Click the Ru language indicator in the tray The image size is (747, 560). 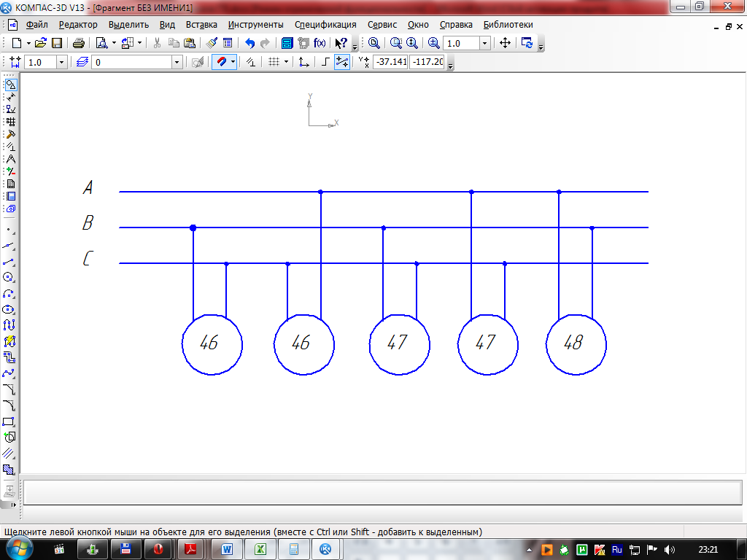click(x=617, y=550)
